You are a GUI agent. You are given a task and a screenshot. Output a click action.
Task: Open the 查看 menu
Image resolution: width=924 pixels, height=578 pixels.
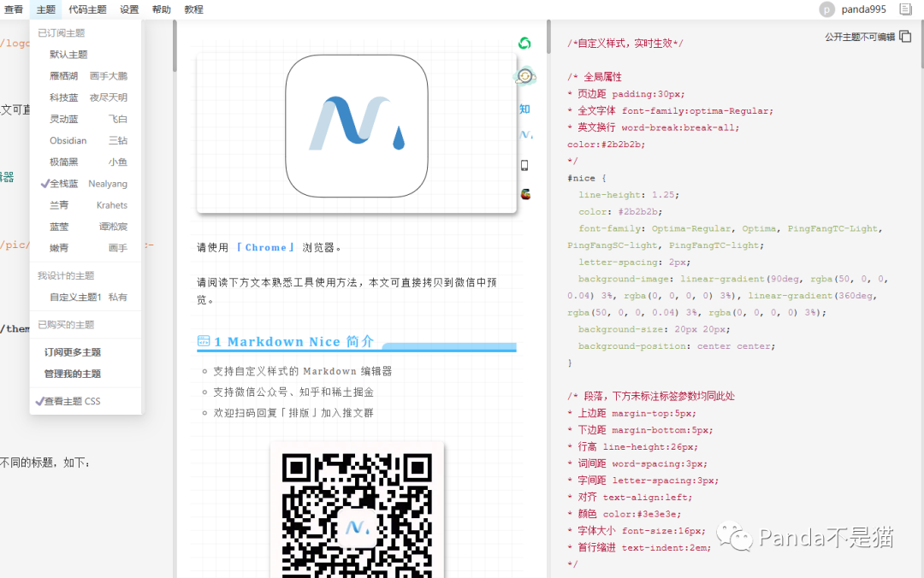pos(14,9)
